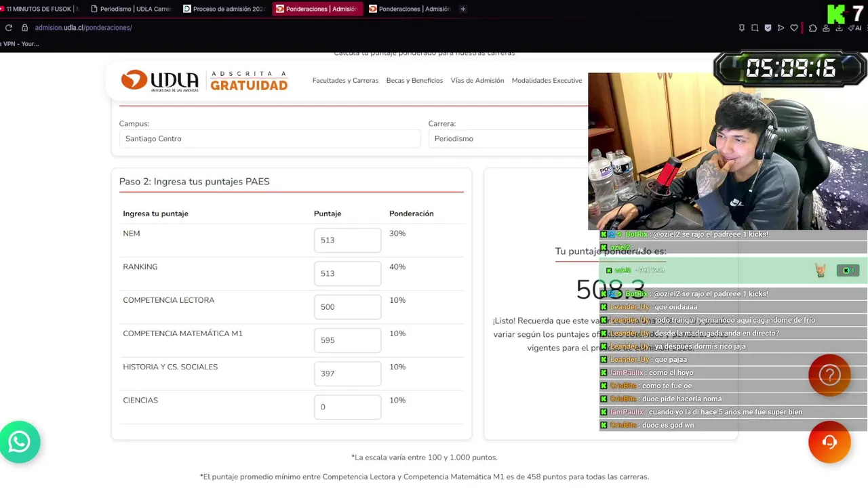
Task: Open the downloads icon
Action: [839, 28]
